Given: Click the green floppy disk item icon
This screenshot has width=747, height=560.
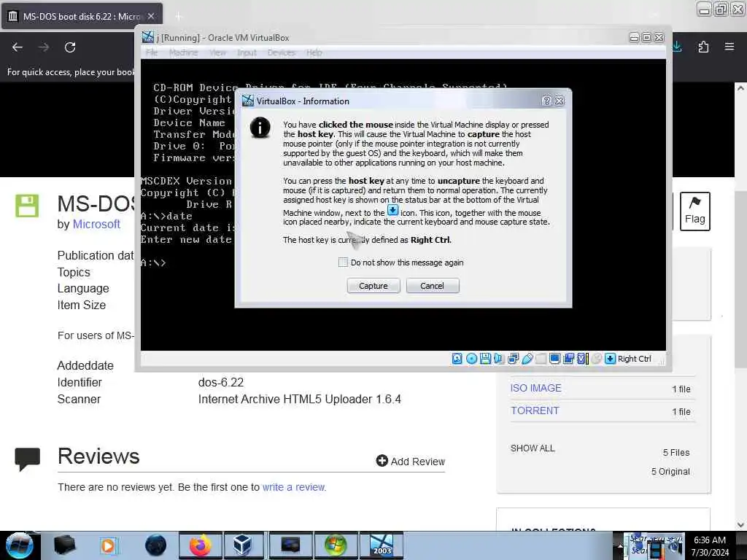Looking at the screenshot, I should pos(27,206).
